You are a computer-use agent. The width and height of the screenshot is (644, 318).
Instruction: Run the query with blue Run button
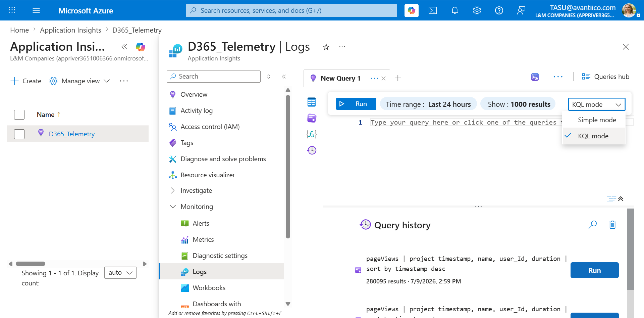(356, 104)
